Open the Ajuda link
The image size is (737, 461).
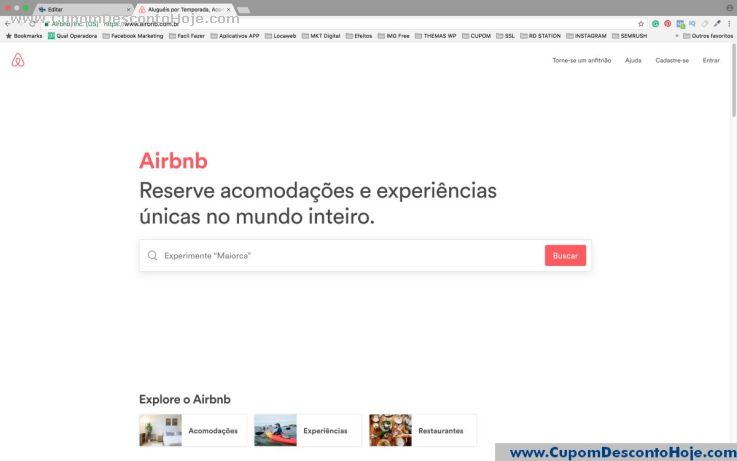[633, 60]
